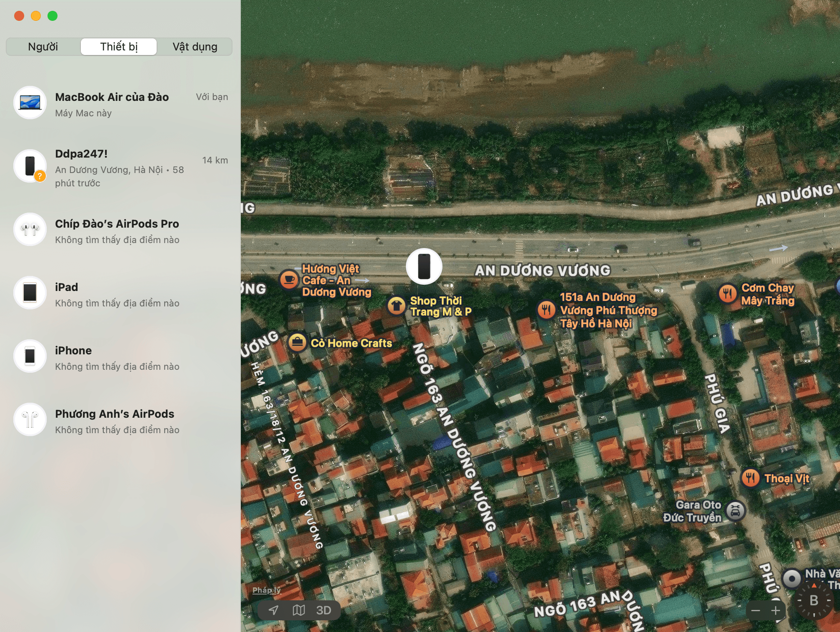Click Chíp Đào's AirPods Pro earbuds icon
Screen dimensions: 840x632
click(30, 229)
